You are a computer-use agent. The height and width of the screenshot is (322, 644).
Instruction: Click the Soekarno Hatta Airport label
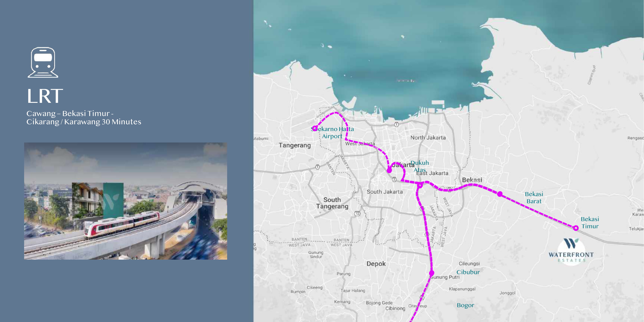tap(332, 132)
